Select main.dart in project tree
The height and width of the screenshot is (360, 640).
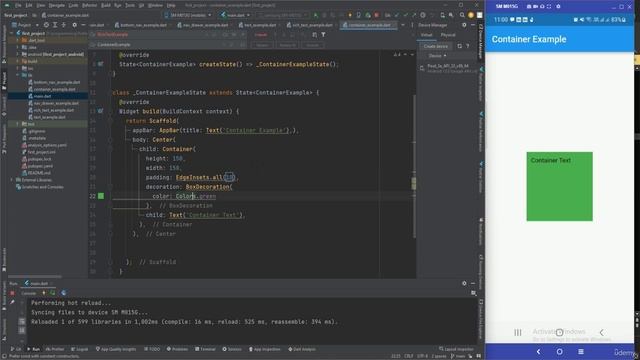tap(40, 96)
